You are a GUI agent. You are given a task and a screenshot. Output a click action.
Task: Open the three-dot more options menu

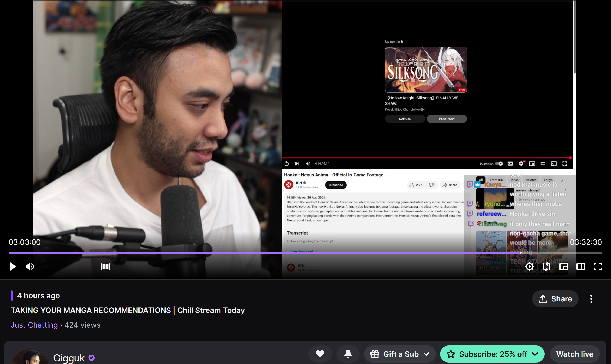tap(591, 299)
